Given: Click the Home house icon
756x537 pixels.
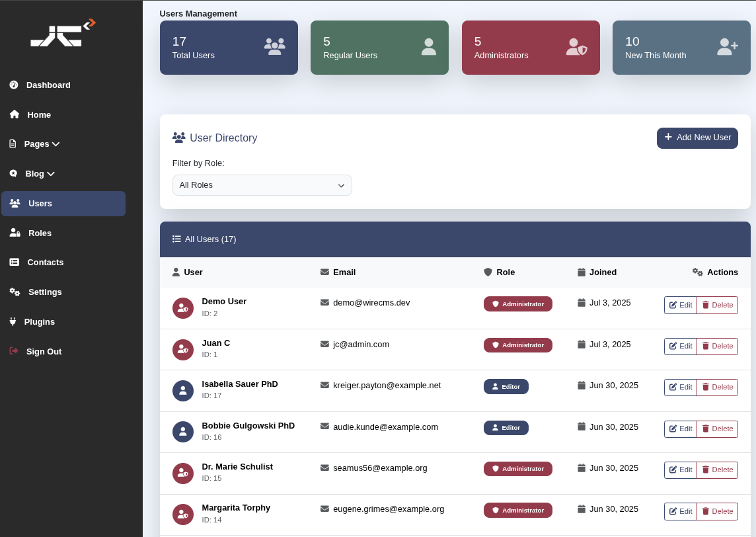Looking at the screenshot, I should [15, 114].
